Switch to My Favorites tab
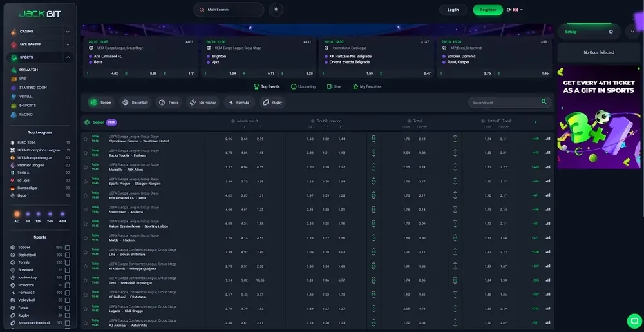The width and height of the screenshot is (644, 332). pos(367,86)
